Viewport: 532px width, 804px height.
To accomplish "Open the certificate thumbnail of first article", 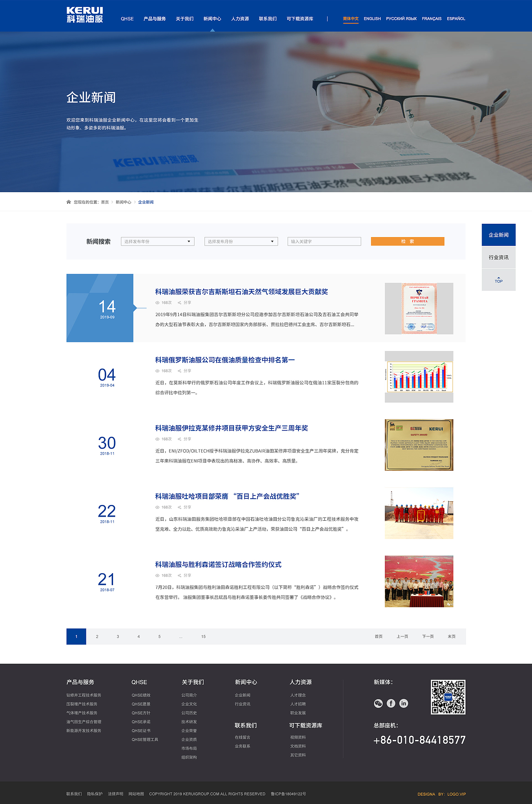I will click(x=419, y=309).
